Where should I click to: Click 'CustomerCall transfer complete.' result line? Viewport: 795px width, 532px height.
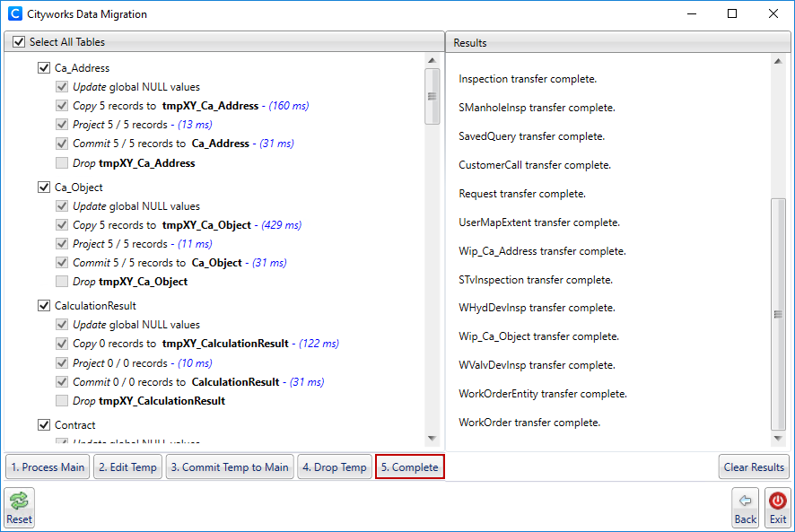pyautogui.click(x=535, y=165)
